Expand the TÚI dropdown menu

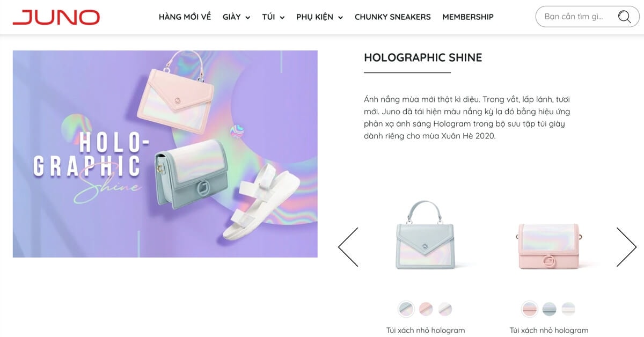click(x=273, y=17)
